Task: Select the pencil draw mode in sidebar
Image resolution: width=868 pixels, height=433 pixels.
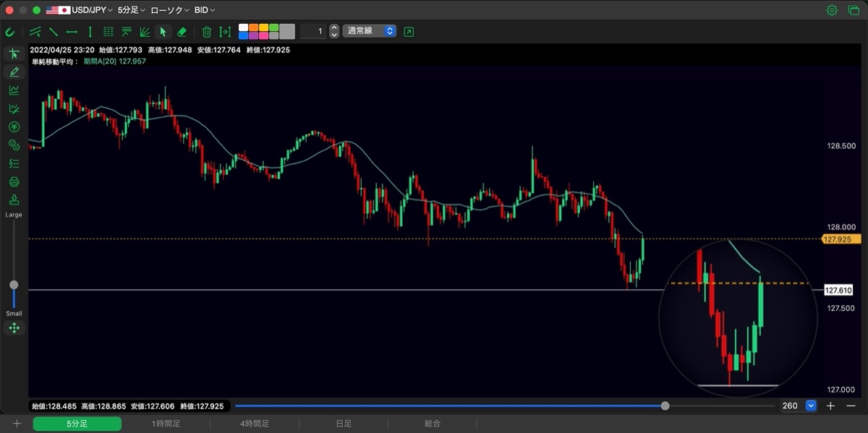Action: [x=14, y=72]
